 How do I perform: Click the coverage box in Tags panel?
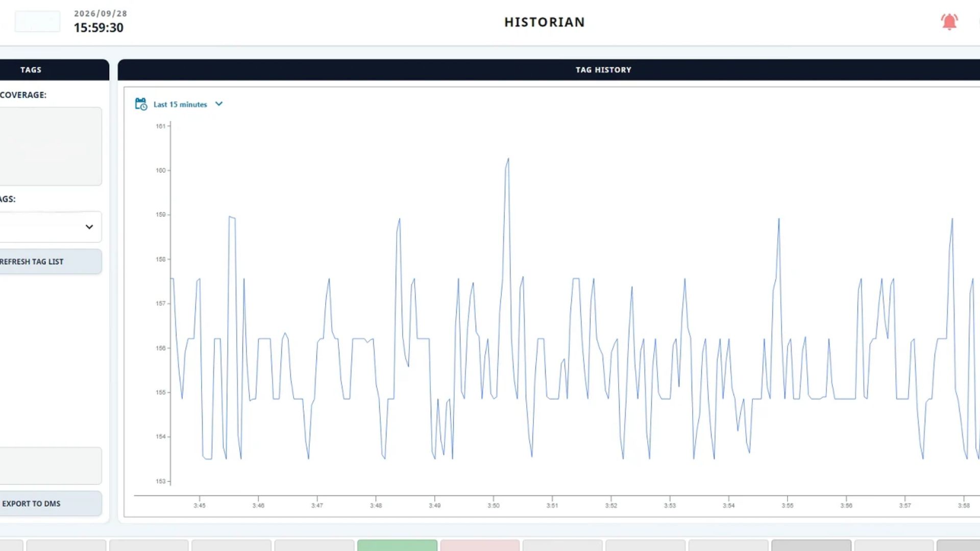[x=50, y=146]
